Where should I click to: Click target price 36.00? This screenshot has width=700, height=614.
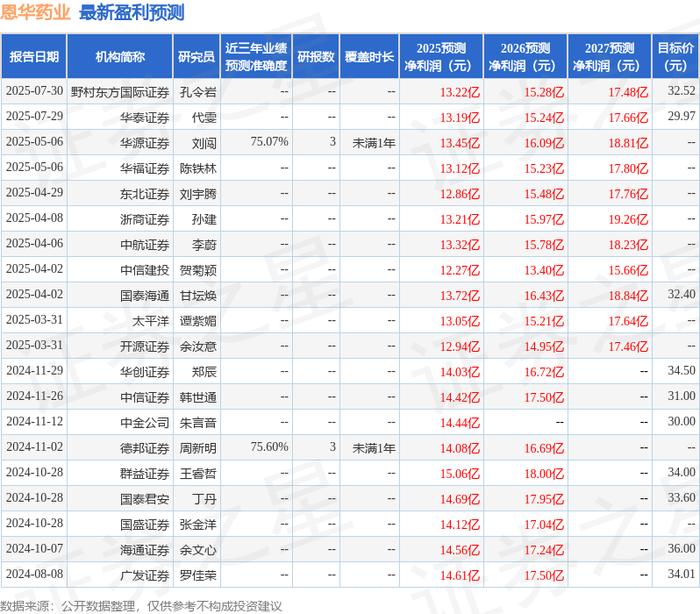pyautogui.click(x=681, y=549)
